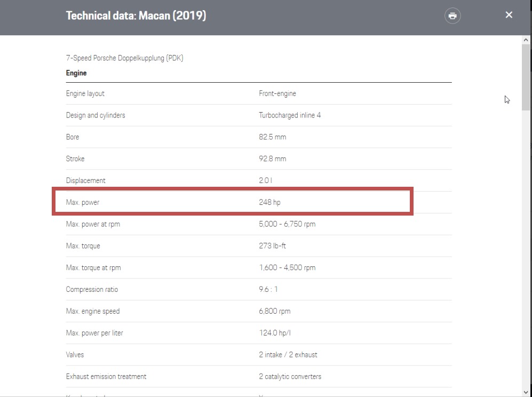Close the Technical data dialog

tap(509, 15)
